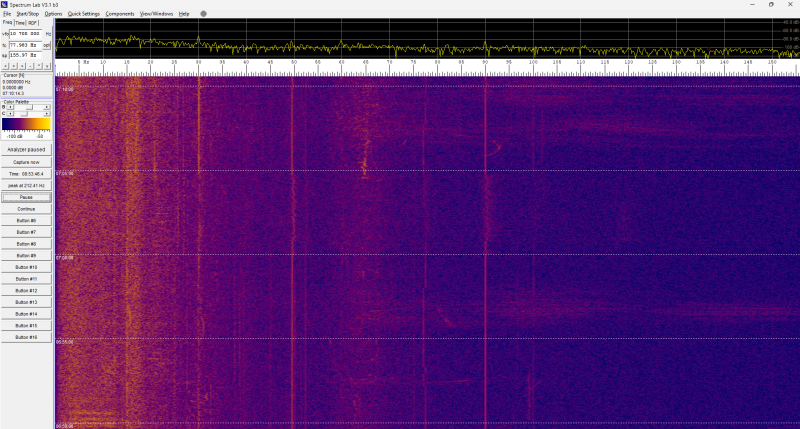Click Button #9
800x429 pixels.
26,256
